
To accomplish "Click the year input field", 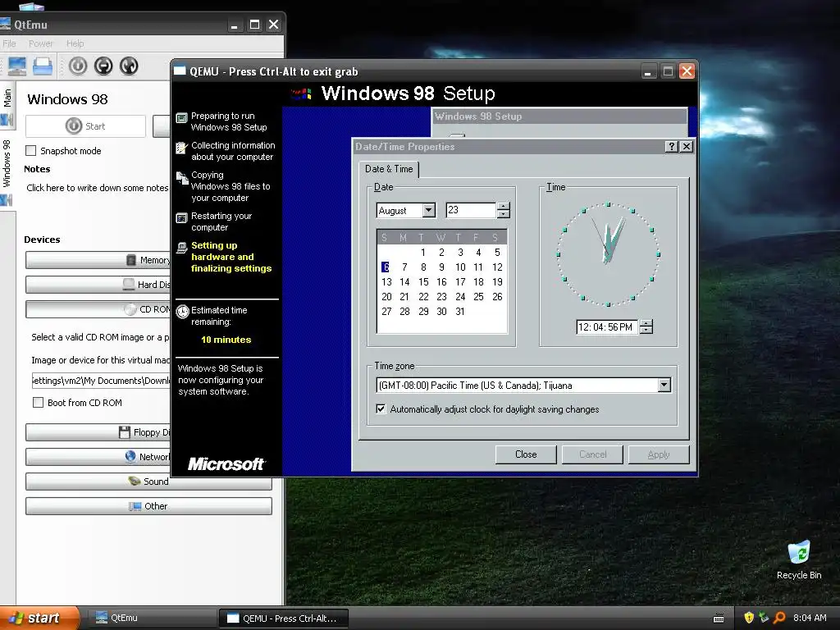I will (471, 210).
